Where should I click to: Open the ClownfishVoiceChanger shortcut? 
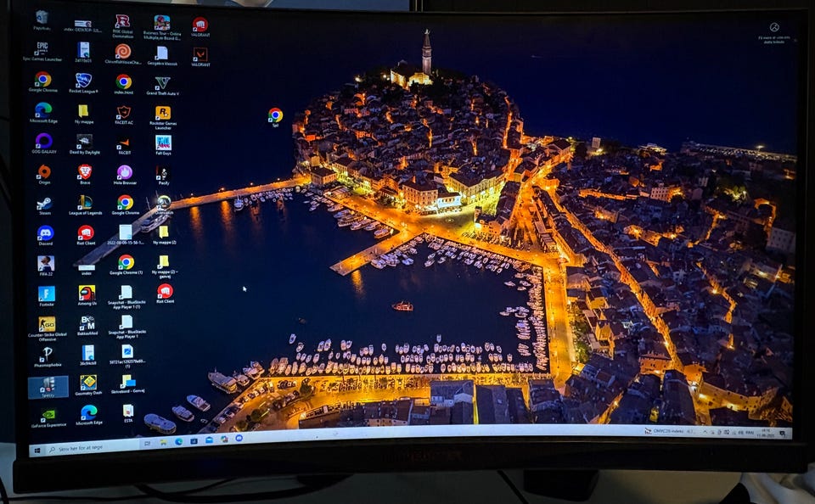[122, 54]
